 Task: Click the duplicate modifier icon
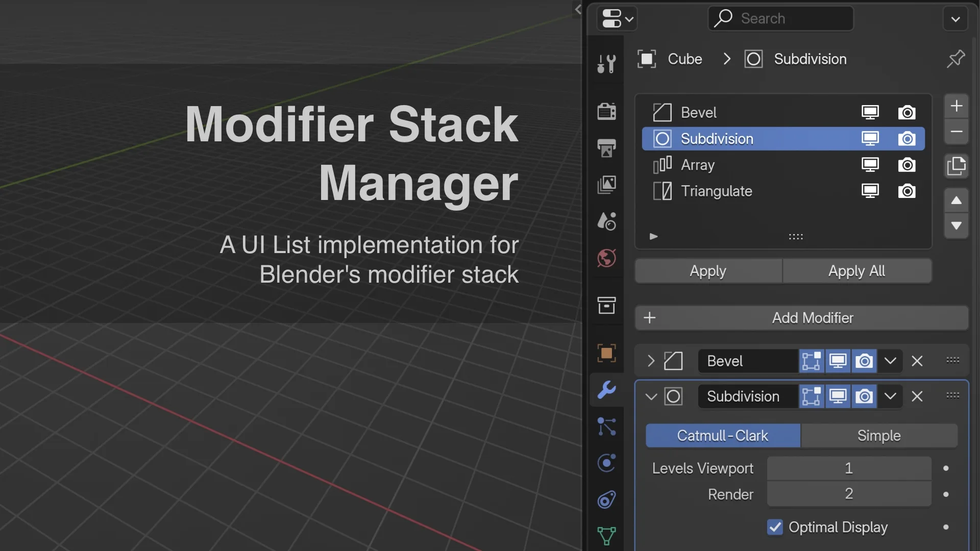[957, 166]
